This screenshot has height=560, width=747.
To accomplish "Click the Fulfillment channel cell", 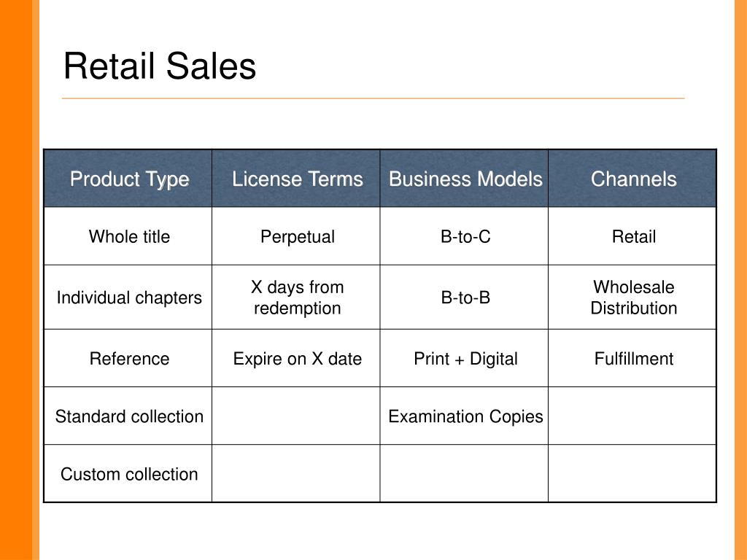I will pos(632,358).
